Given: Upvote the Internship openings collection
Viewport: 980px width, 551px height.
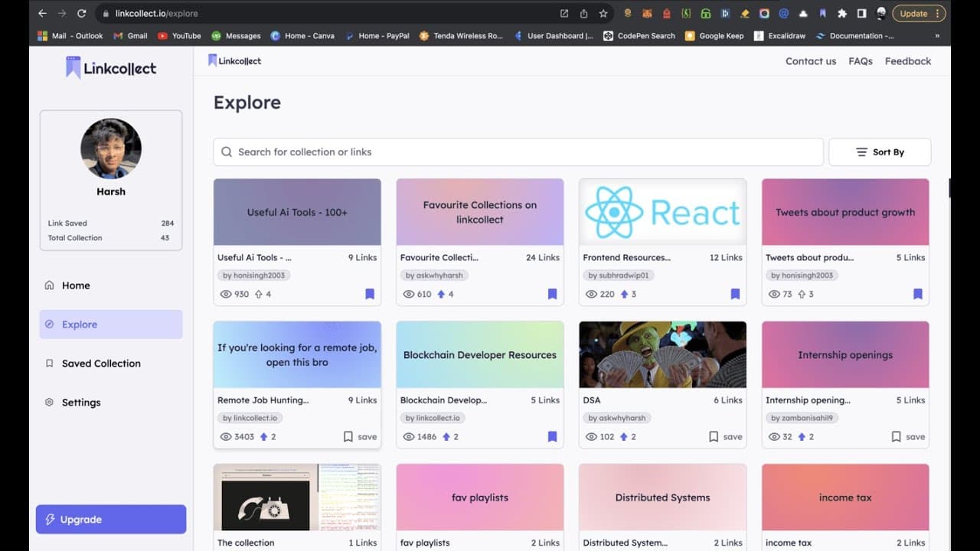Looking at the screenshot, I should pyautogui.click(x=802, y=437).
